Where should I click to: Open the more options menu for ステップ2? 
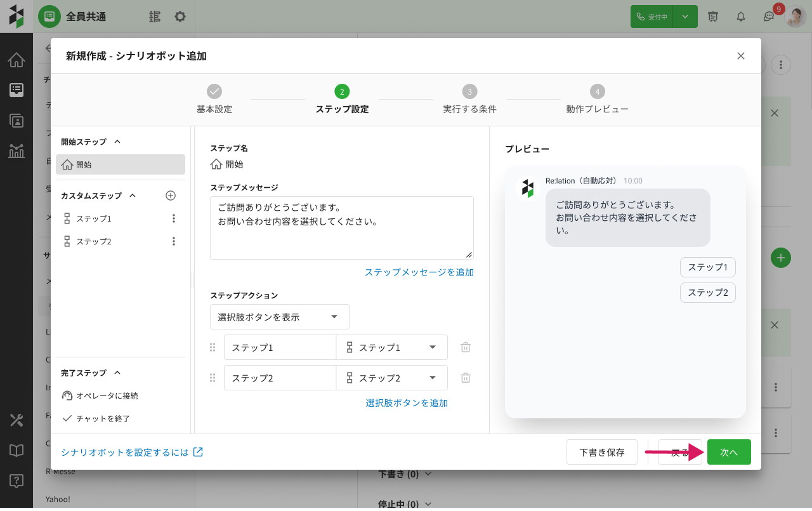click(x=174, y=241)
